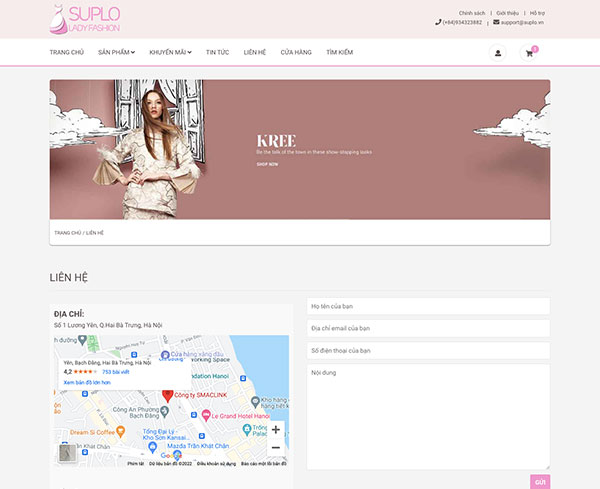This screenshot has width=600, height=489.
Task: Open the shopping cart icon
Action: pyautogui.click(x=529, y=53)
